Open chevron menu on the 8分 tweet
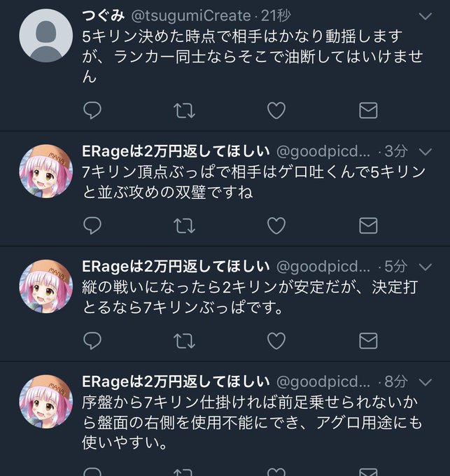The image size is (450, 476). [425, 382]
